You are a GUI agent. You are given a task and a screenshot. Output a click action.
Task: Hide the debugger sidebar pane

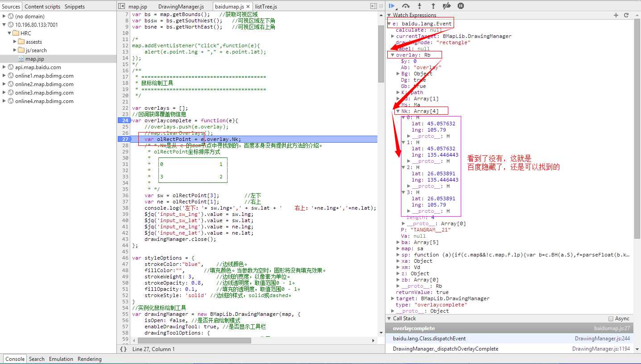(x=373, y=6)
